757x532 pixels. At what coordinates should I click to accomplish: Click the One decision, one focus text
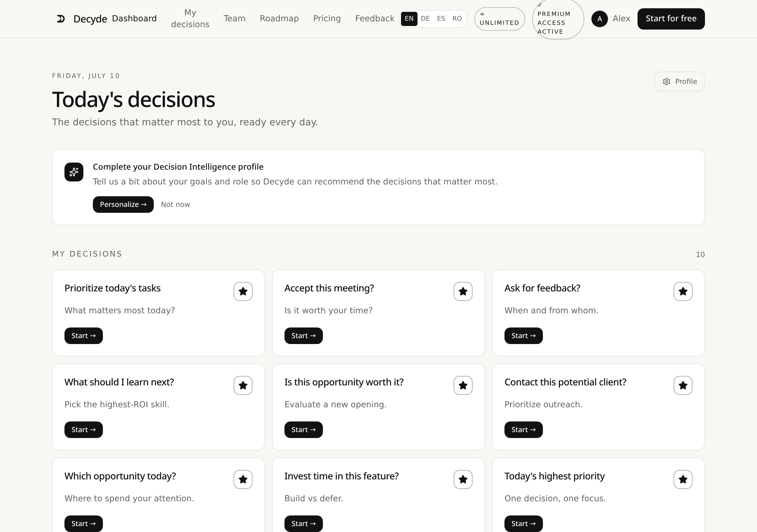(555, 498)
